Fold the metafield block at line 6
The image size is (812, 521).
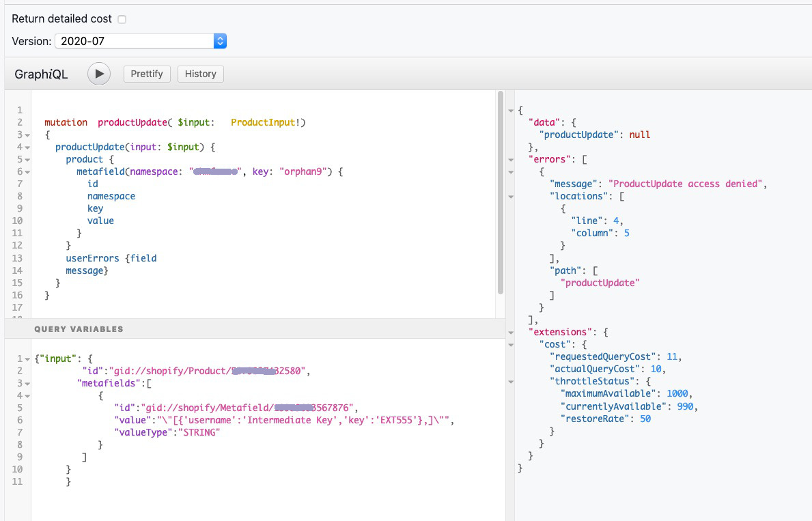tap(27, 172)
